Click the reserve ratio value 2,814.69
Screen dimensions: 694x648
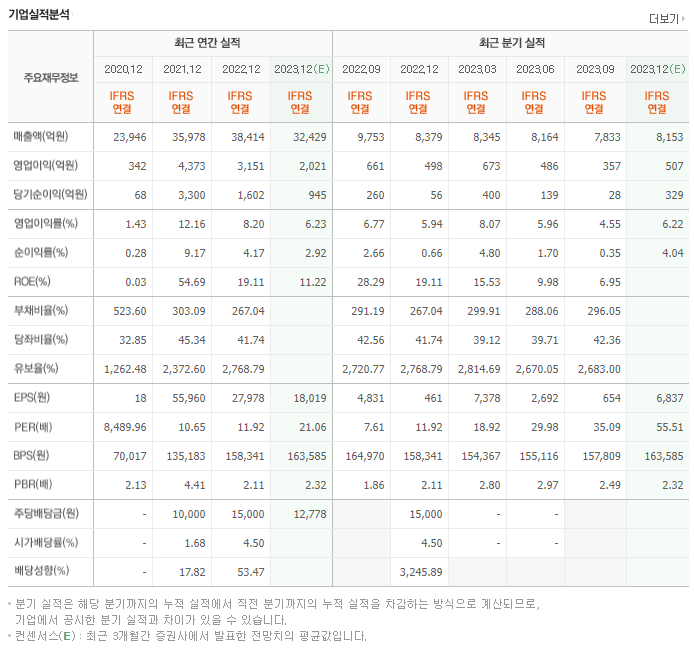(479, 370)
